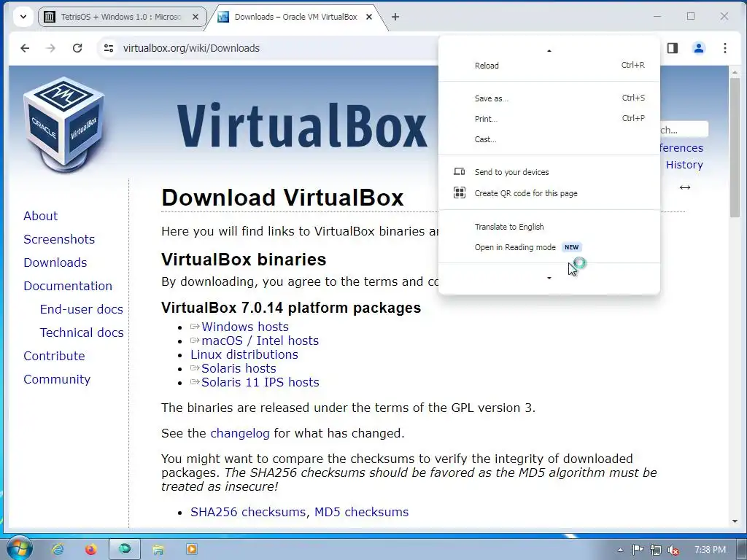Open the media player taskbar icon
Viewport: 747px width, 560px height.
192,549
